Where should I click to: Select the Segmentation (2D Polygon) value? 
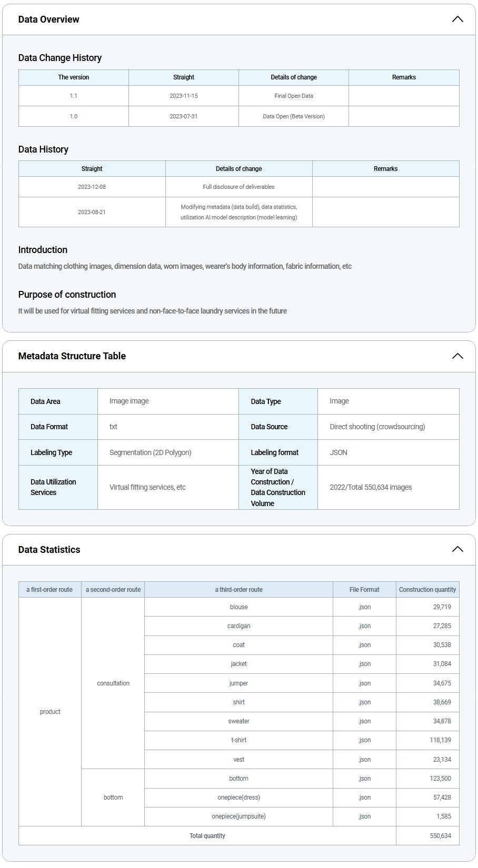point(150,452)
